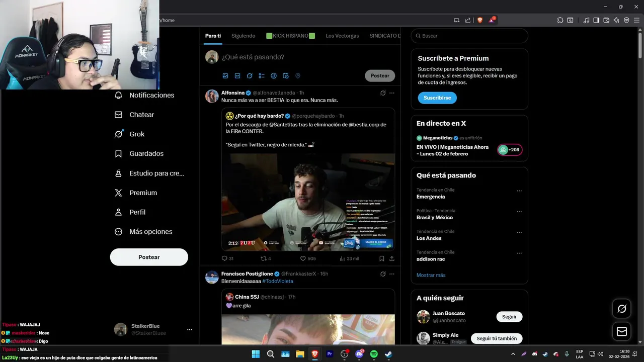Click Seguir tú también for Simply Ale
This screenshot has height=362, width=644.
497,338
